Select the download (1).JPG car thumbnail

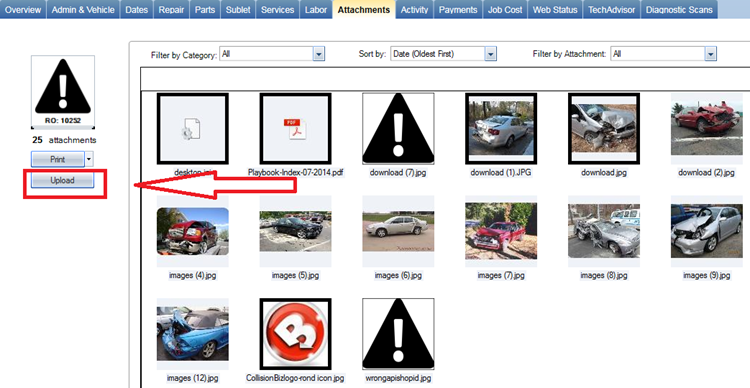[x=501, y=128]
